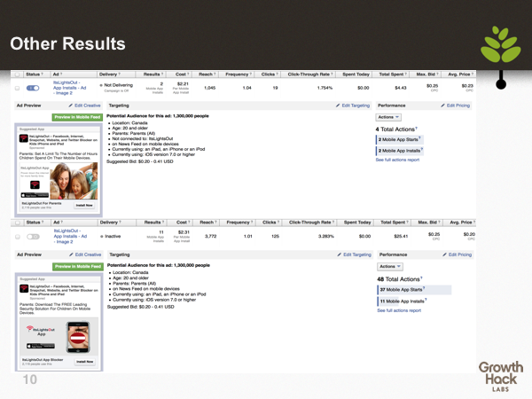Tick the select-all checkbox in lower table header
Viewport: 532px width, 399px height.
click(18, 223)
